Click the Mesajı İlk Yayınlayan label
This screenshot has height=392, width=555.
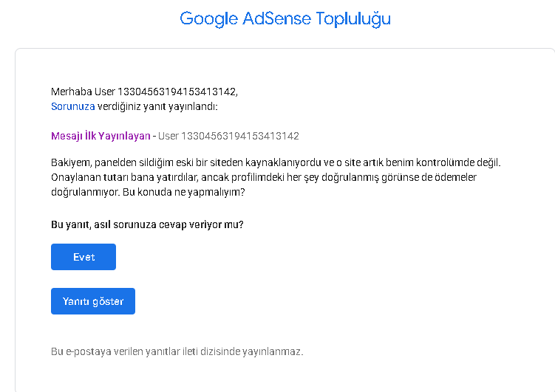click(x=101, y=136)
